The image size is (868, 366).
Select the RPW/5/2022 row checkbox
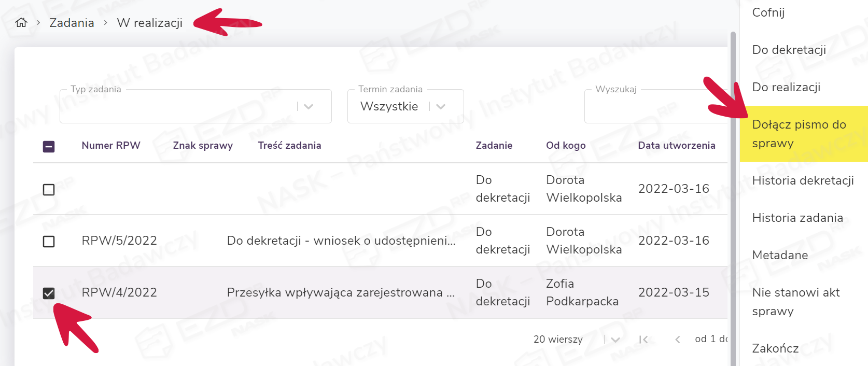[x=49, y=242]
